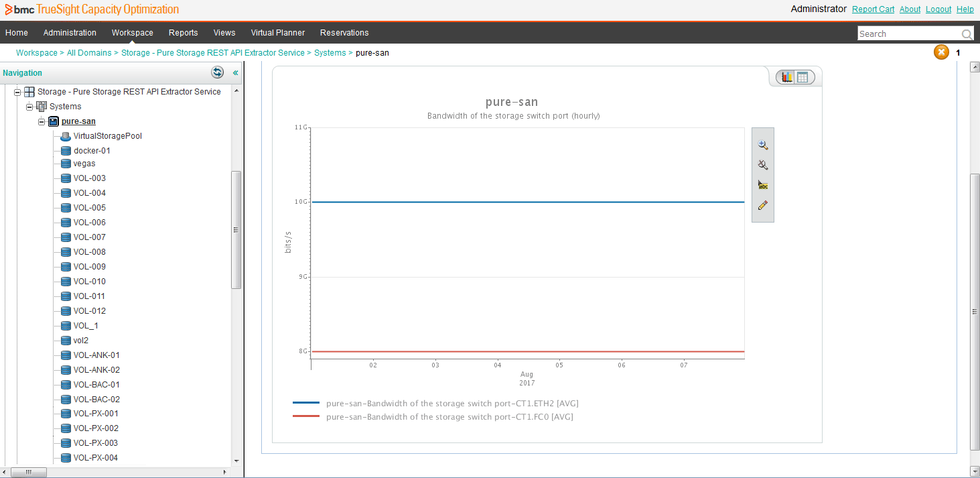Click the navigation vertical scrollbar thumb
980x478 pixels.
(236, 229)
